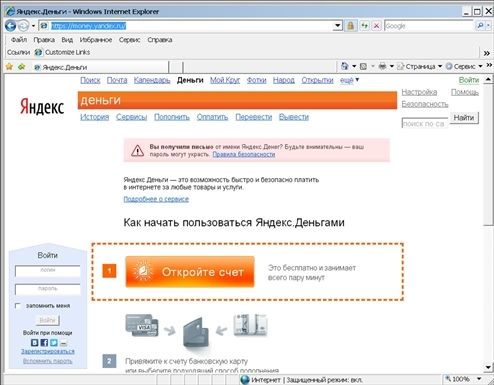Click the Print icon in command bar

[382, 66]
